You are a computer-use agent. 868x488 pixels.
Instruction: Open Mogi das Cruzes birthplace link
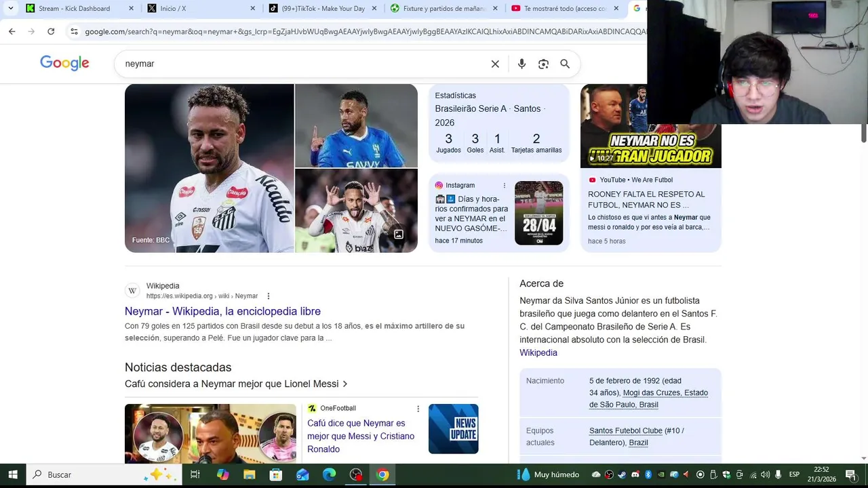click(x=648, y=399)
